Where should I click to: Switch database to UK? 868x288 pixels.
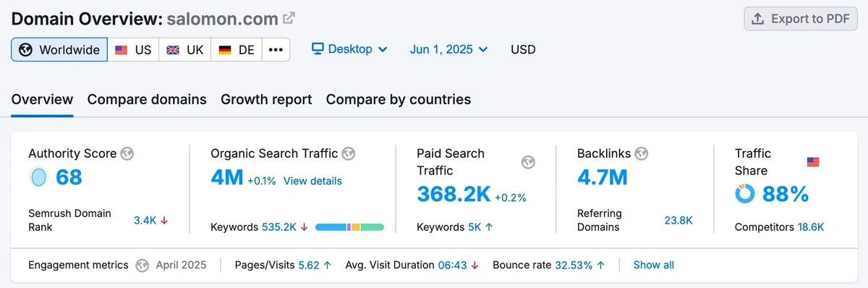[185, 50]
